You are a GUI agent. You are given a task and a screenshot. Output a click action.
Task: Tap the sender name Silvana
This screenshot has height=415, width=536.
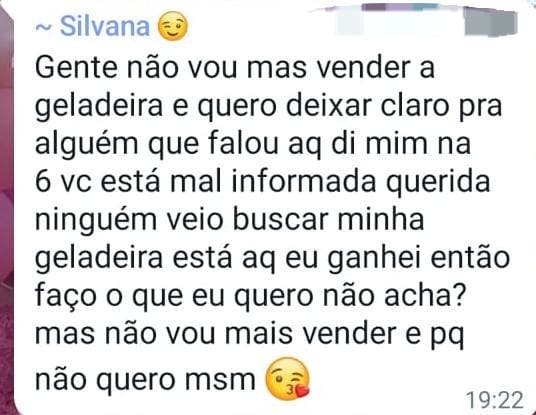(105, 26)
